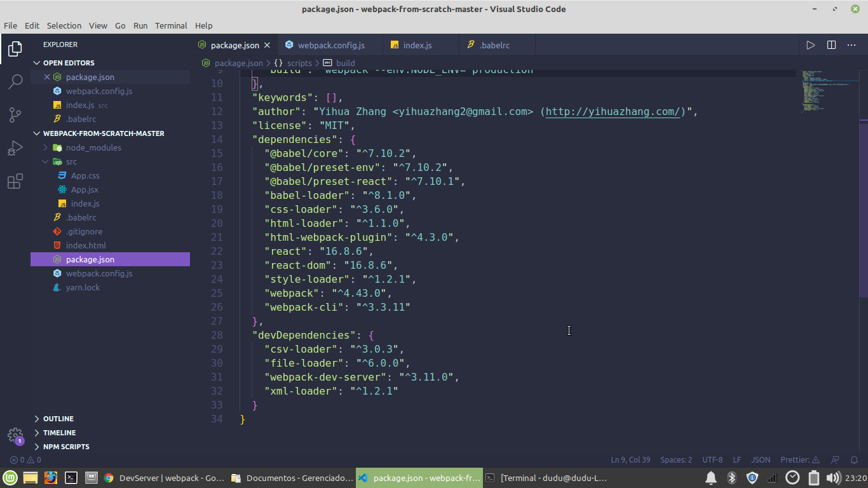Open the Terminal menu

[x=171, y=25]
